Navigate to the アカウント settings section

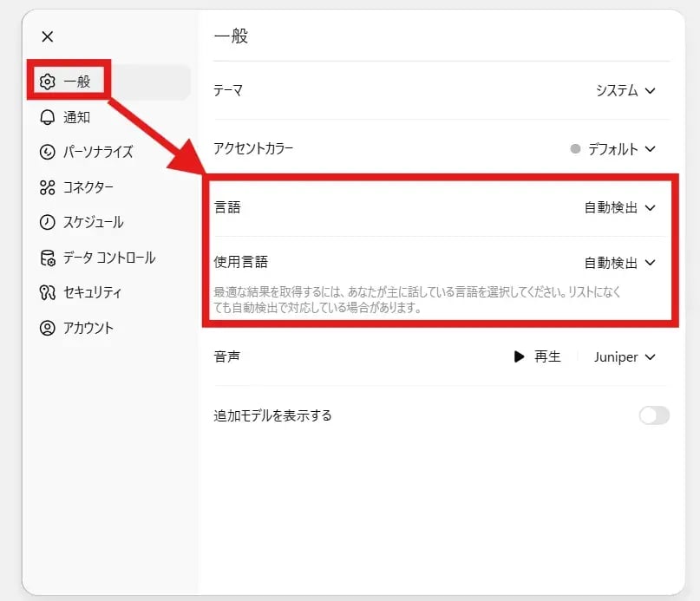click(x=82, y=328)
